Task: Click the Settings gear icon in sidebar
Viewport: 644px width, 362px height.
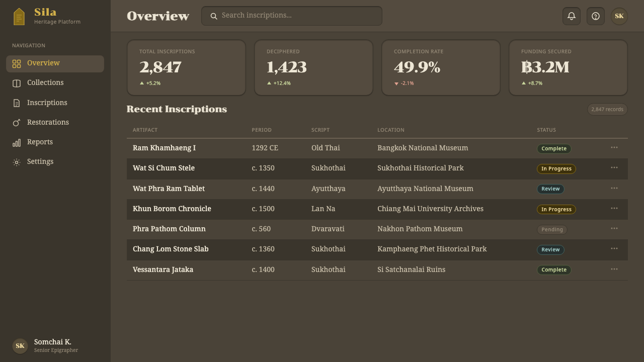Action: pos(17,162)
